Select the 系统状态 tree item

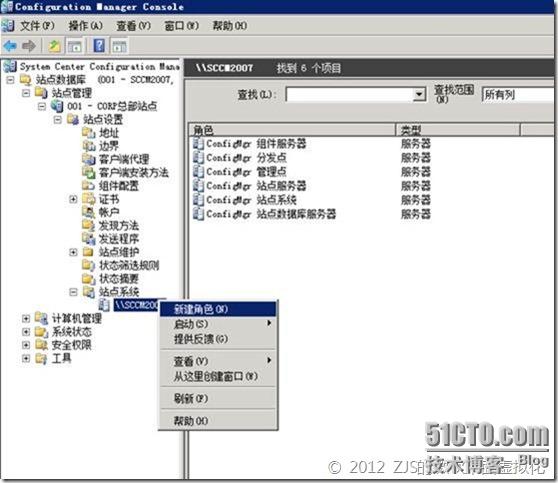72,332
